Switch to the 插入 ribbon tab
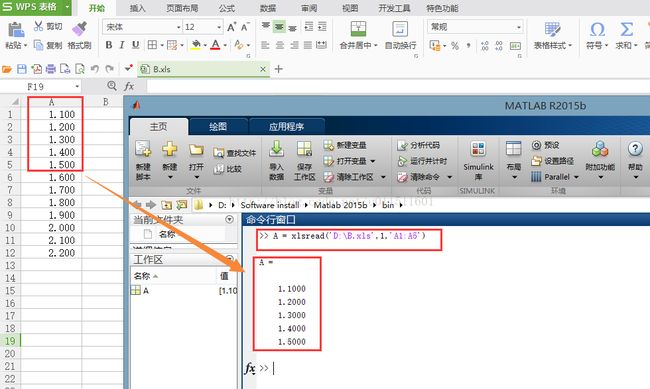 pyautogui.click(x=138, y=8)
